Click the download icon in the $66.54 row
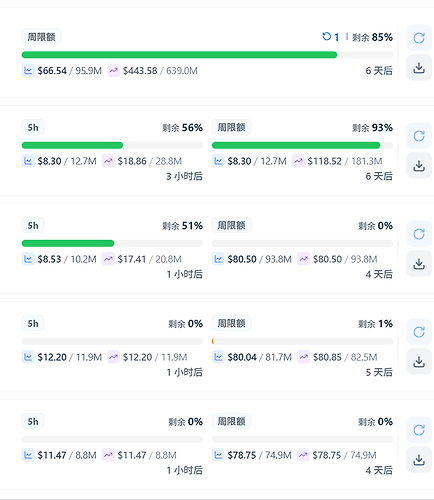The image size is (434, 500). [x=419, y=68]
